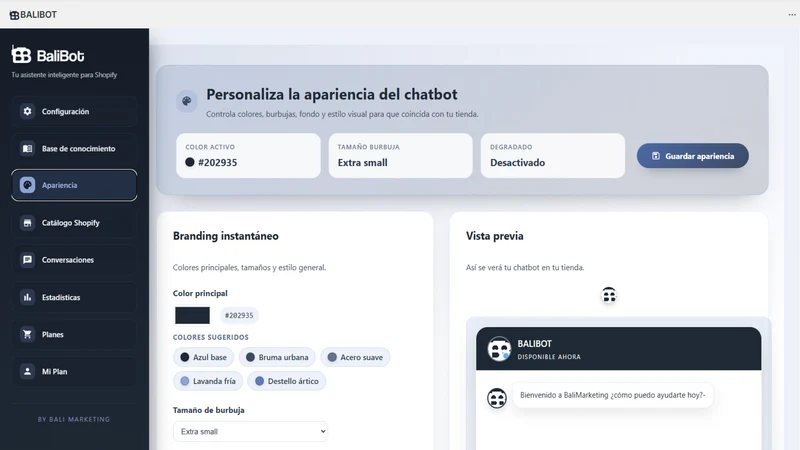Click the Degradado Desactivado card
Viewport: 800px width, 450px height.
[553, 156]
